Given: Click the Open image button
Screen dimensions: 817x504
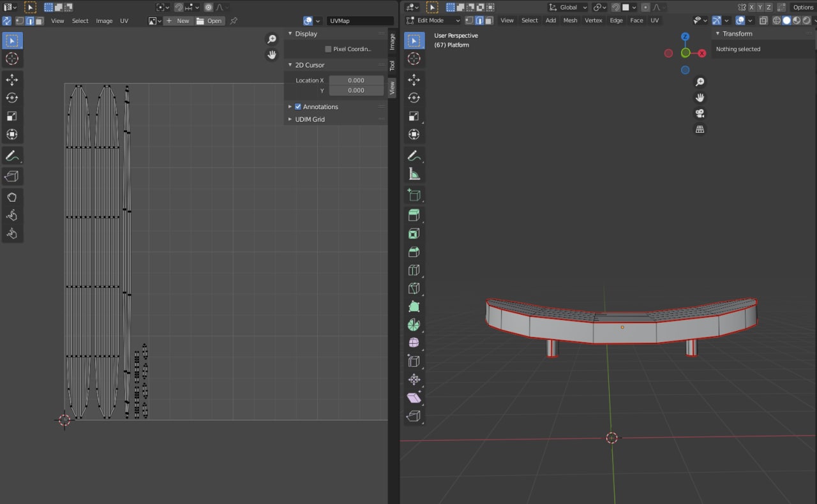Looking at the screenshot, I should 209,20.
